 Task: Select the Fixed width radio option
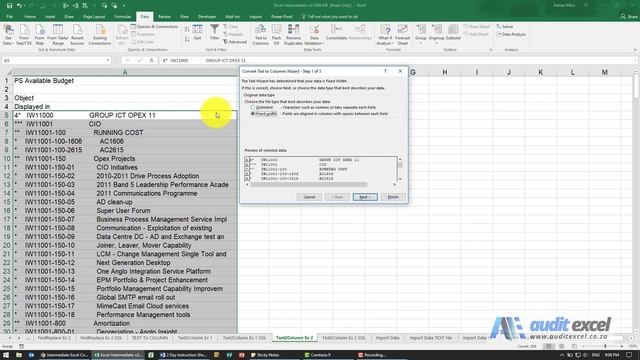tap(253, 113)
